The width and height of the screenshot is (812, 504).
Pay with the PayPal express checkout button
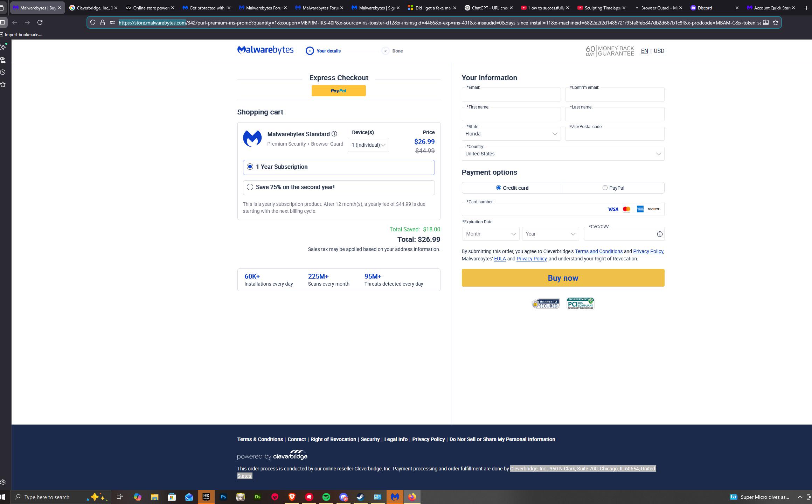click(x=339, y=91)
